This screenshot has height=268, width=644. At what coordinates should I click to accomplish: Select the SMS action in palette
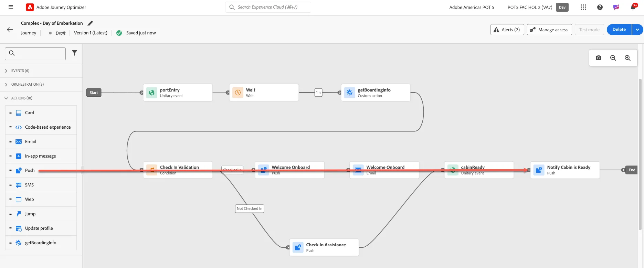point(41,185)
